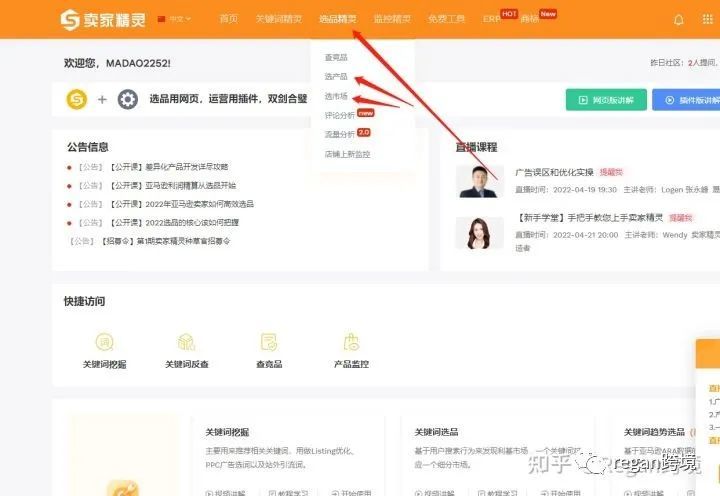Open the ERP nav item

(491, 19)
